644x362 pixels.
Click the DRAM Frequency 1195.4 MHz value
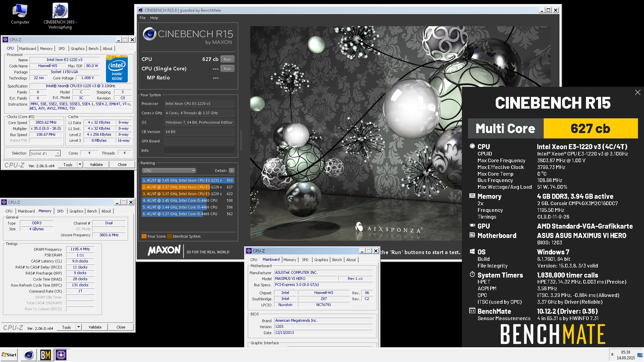80,249
